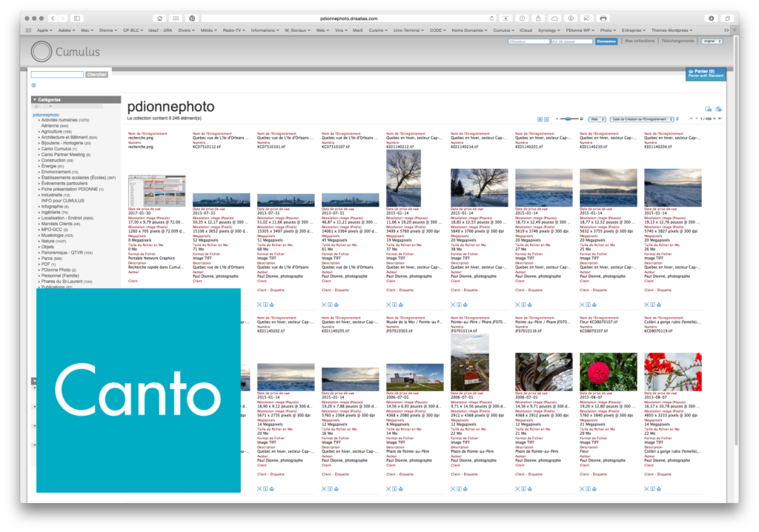Select the INFO pour CUMULUS category
Screen dimensions: 759x532
[62, 201]
